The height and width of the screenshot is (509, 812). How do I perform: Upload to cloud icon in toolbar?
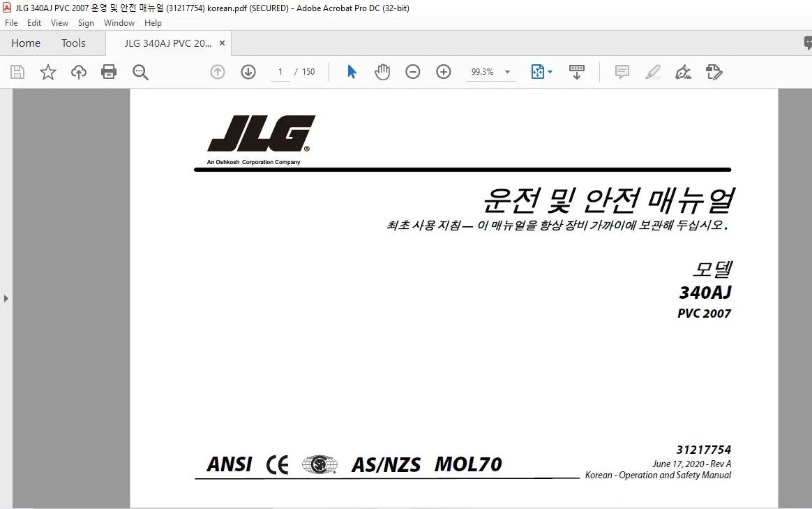pyautogui.click(x=79, y=72)
